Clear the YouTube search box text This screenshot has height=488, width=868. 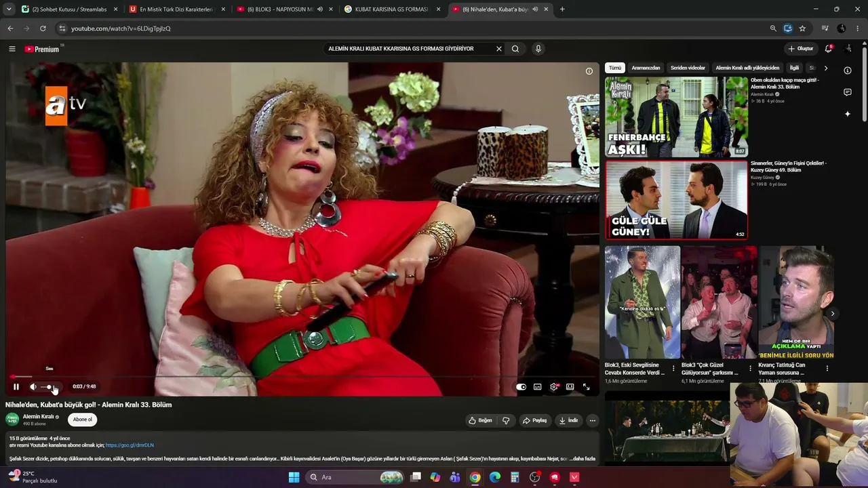[x=499, y=49]
